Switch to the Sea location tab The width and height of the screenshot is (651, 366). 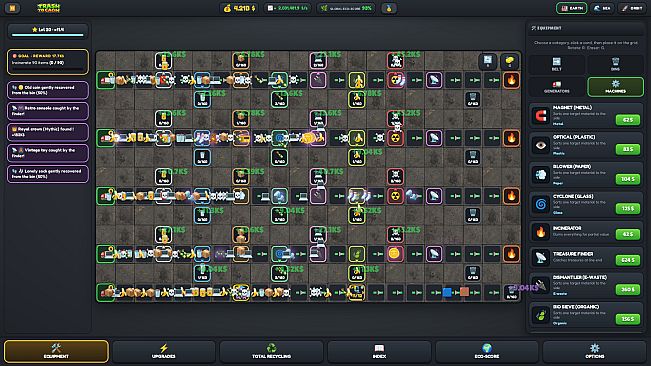tap(602, 8)
